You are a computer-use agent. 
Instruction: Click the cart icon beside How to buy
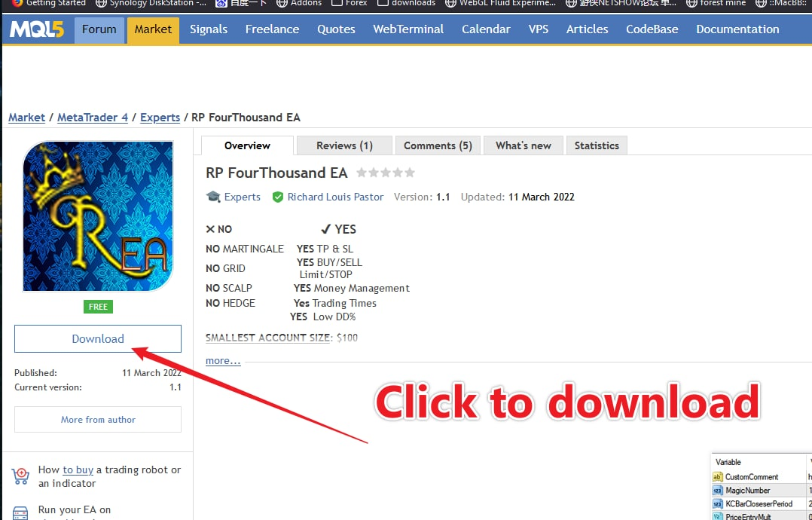20,476
